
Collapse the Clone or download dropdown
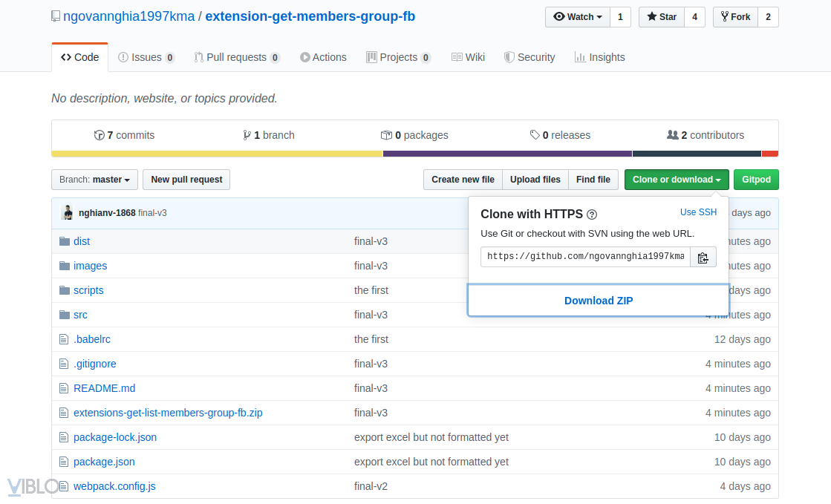pyautogui.click(x=676, y=180)
